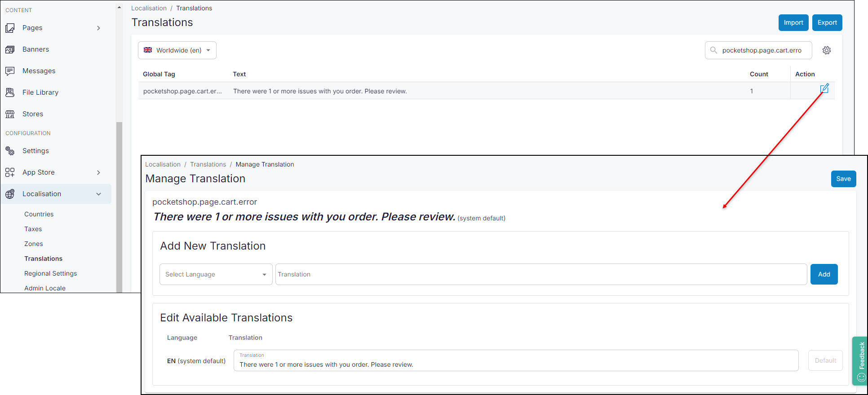Click the edit translation pencil icon

[824, 89]
